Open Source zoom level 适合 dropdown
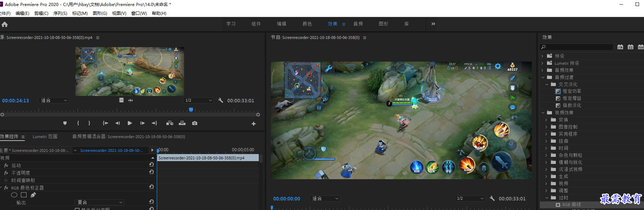 (x=53, y=101)
